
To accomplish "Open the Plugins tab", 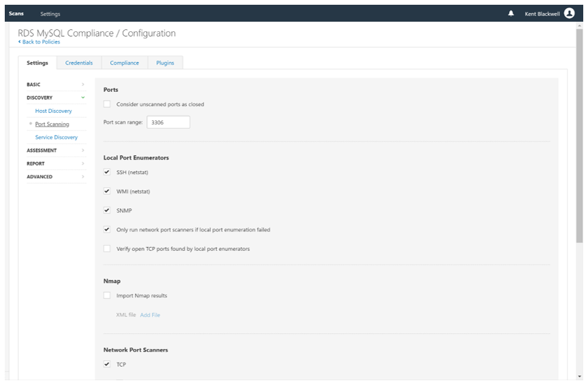I will [165, 63].
